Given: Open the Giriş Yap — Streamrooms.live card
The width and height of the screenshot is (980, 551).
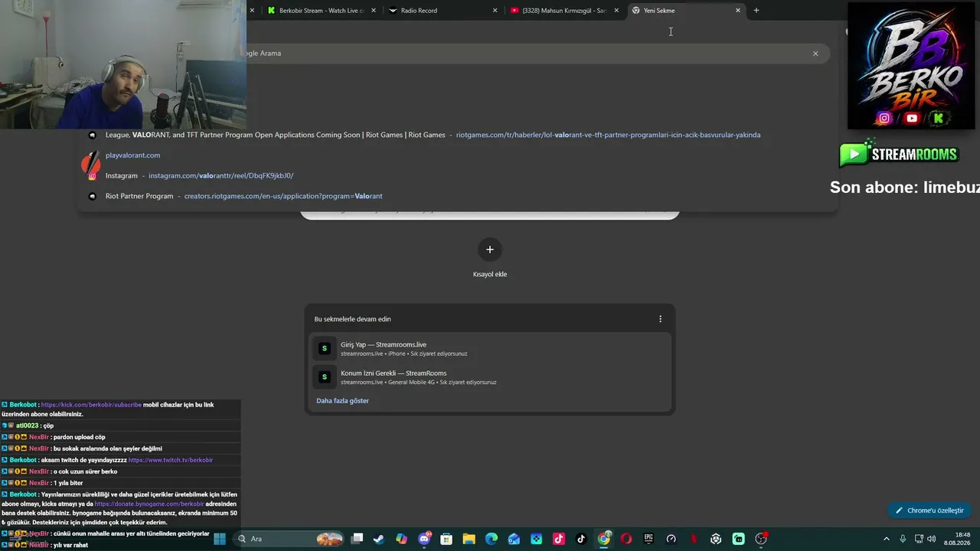Looking at the screenshot, I should [x=490, y=348].
